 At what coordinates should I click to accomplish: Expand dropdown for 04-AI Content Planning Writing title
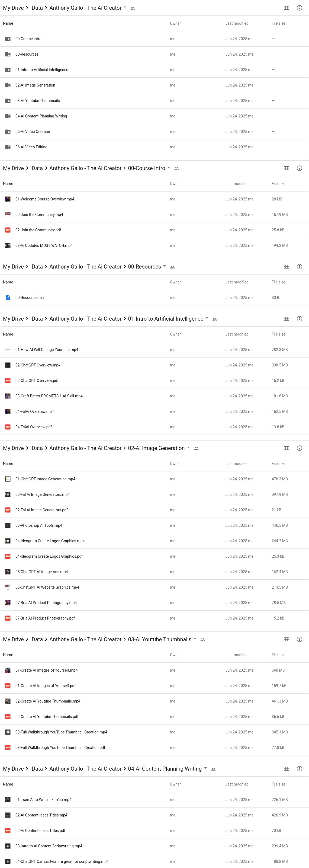(205, 768)
